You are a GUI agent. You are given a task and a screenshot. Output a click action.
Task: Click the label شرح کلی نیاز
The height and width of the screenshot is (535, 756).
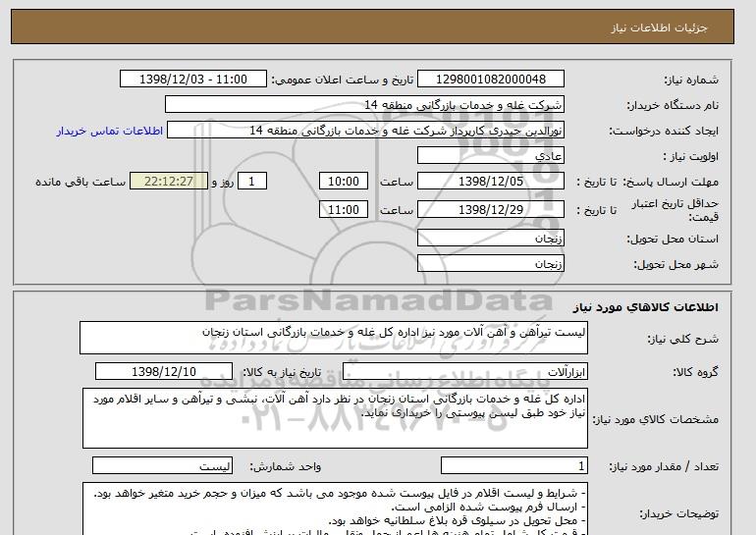click(x=682, y=339)
